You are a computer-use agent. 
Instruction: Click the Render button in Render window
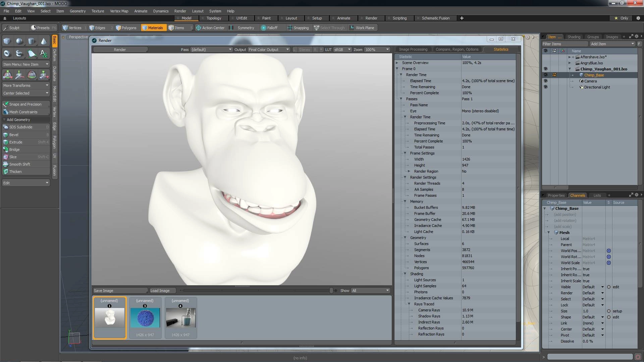coord(120,50)
